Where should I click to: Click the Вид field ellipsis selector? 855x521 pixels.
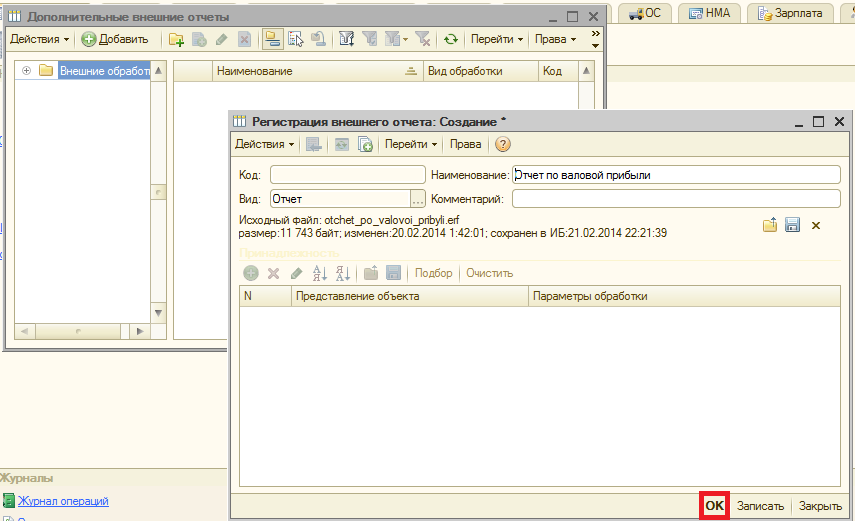coord(418,199)
